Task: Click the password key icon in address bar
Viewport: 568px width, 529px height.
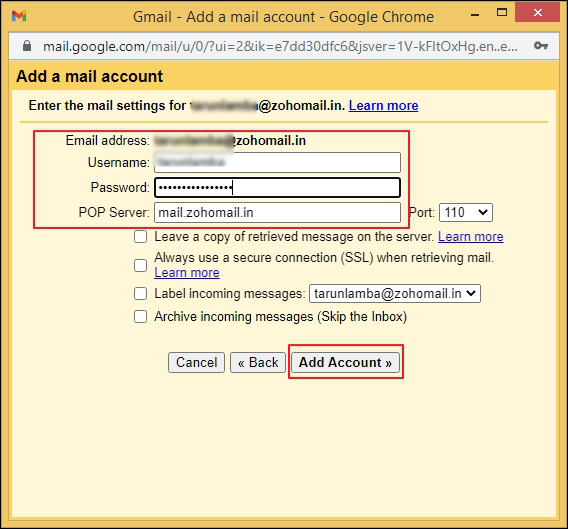Action: tap(541, 46)
